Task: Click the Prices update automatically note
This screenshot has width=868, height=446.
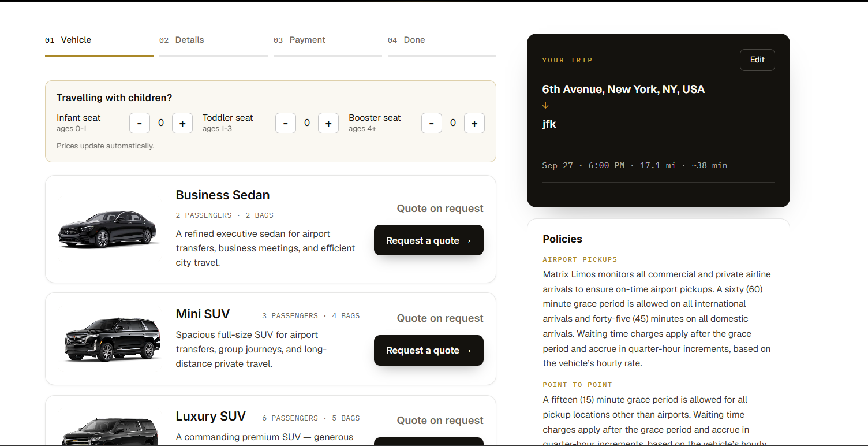Action: point(105,146)
